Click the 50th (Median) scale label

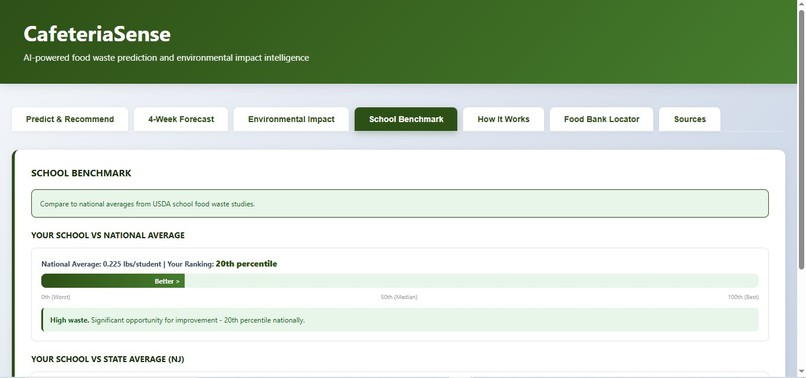coord(399,297)
